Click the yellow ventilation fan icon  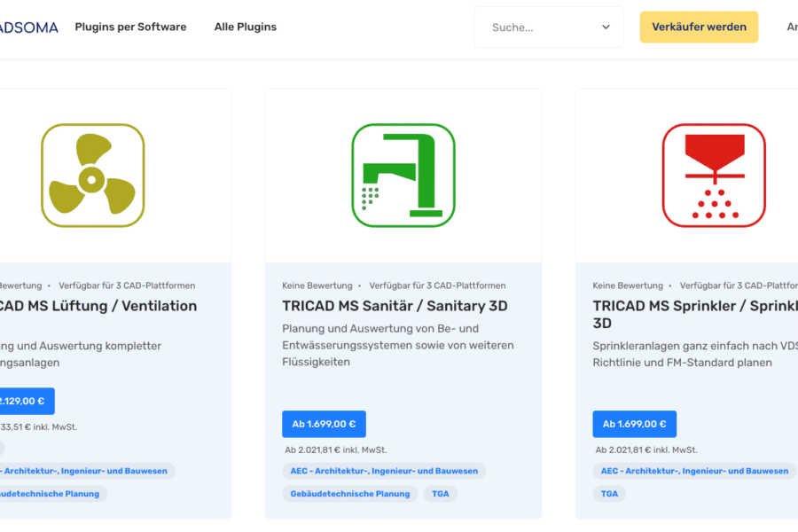coord(92,176)
